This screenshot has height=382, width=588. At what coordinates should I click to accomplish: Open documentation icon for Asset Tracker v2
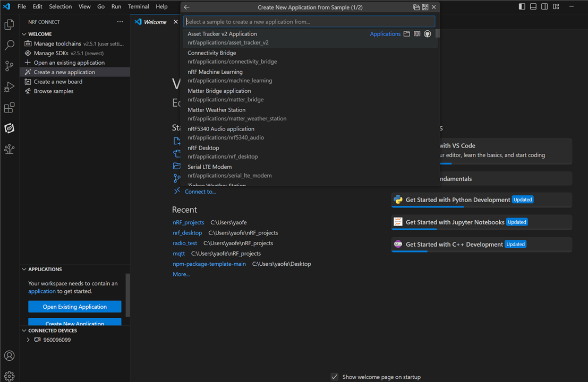417,34
